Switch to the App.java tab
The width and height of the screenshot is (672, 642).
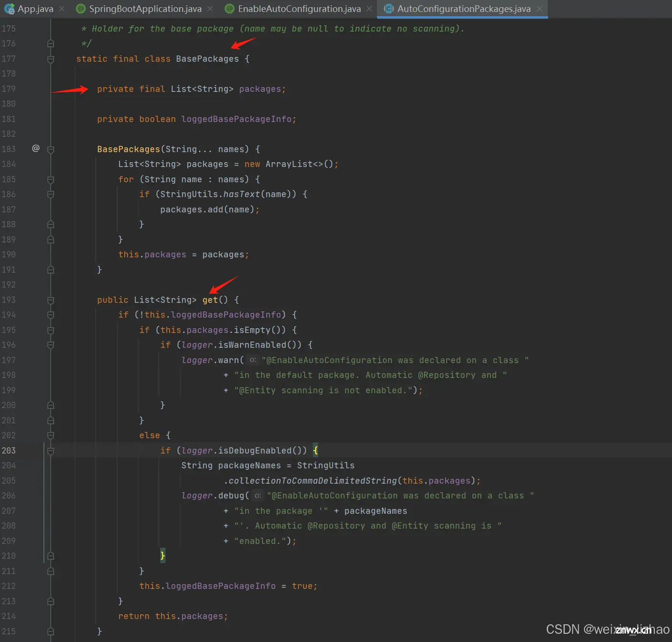(35, 9)
